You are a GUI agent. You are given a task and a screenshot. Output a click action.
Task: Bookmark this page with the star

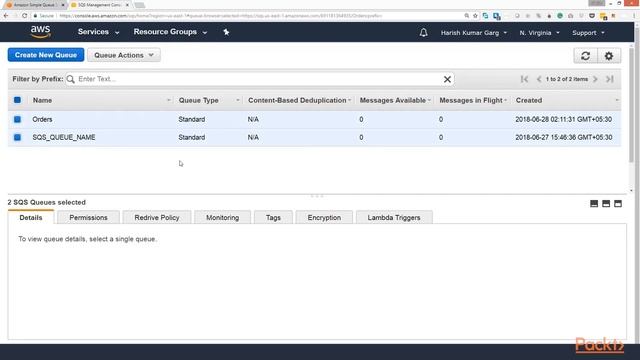tap(476, 16)
